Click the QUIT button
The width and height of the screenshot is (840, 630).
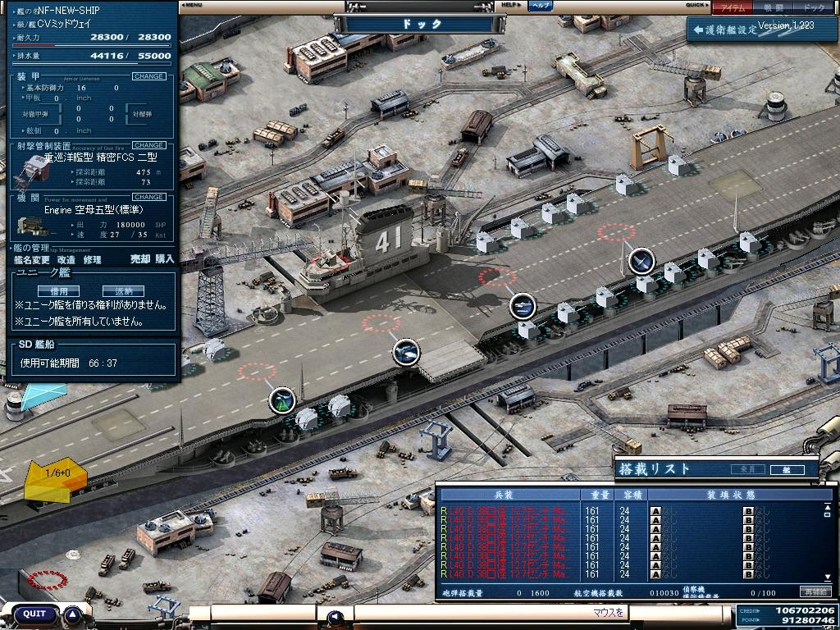pyautogui.click(x=34, y=614)
